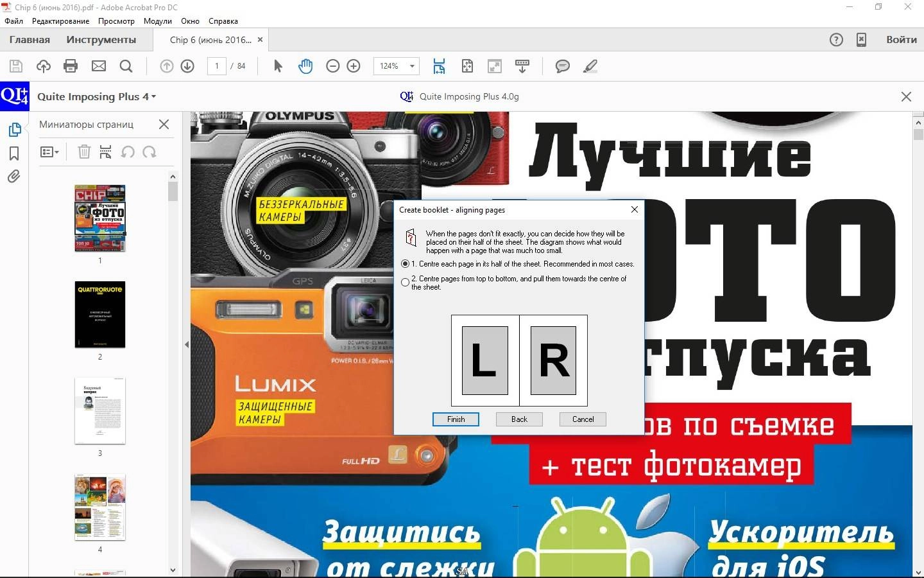Open the Редактирование menu
The height and width of the screenshot is (578, 924).
[61, 21]
